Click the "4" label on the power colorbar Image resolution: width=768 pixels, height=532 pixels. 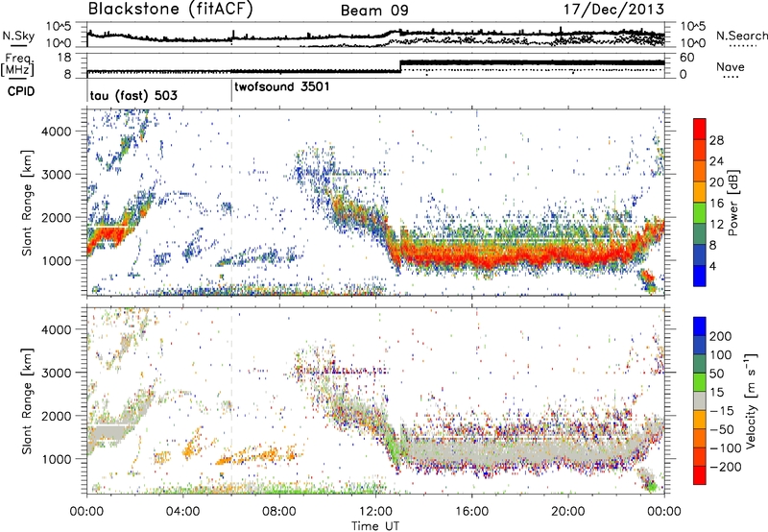[713, 267]
